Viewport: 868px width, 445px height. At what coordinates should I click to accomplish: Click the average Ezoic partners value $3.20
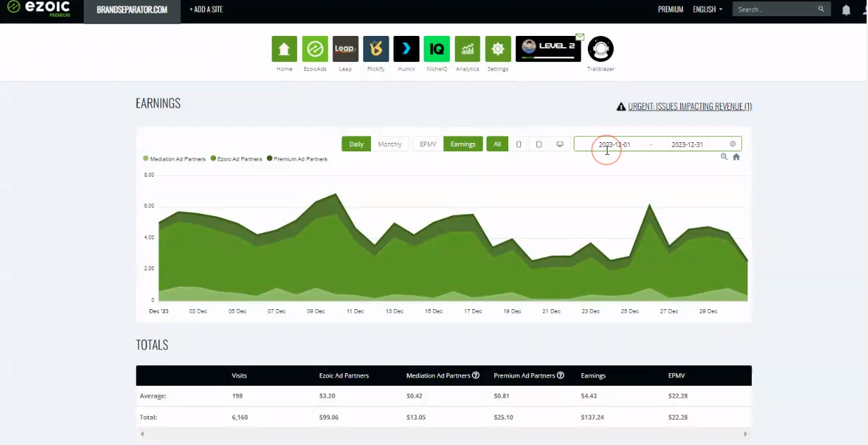click(x=327, y=396)
